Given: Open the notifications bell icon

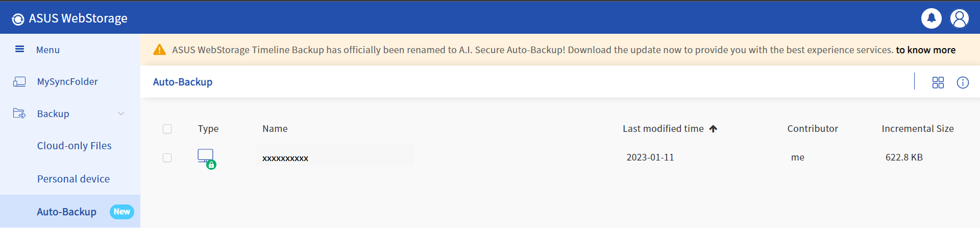Looking at the screenshot, I should click(x=931, y=18).
